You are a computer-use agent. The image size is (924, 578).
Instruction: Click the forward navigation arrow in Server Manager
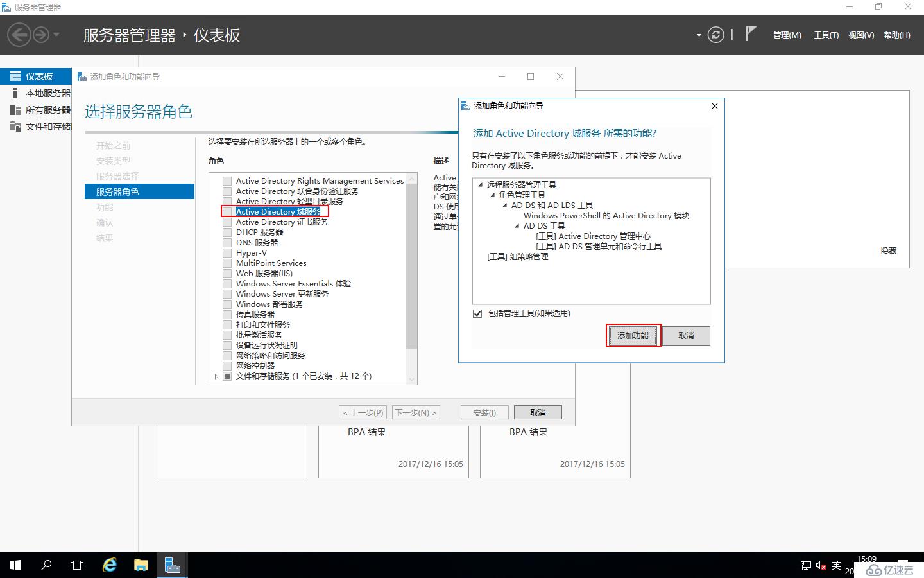[x=40, y=35]
